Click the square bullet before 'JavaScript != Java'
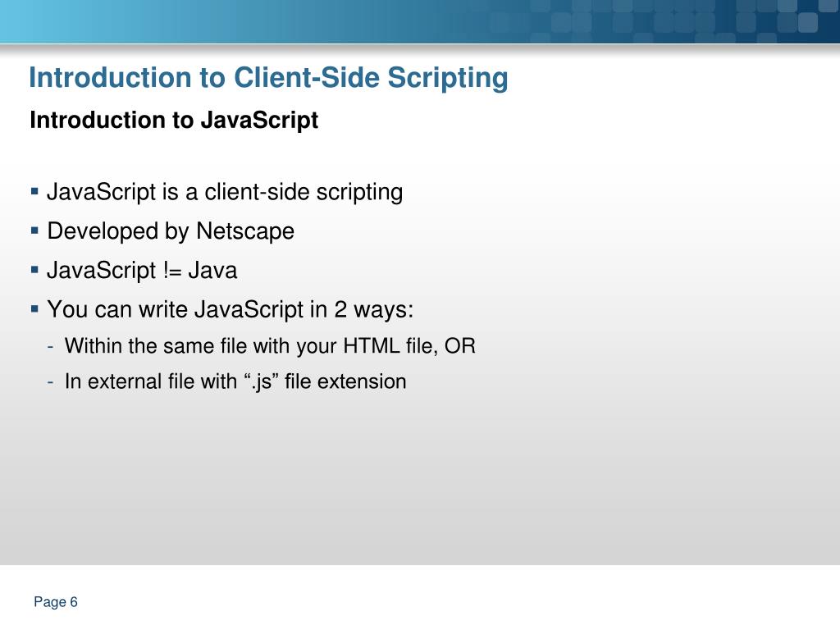The image size is (840, 630). [34, 270]
